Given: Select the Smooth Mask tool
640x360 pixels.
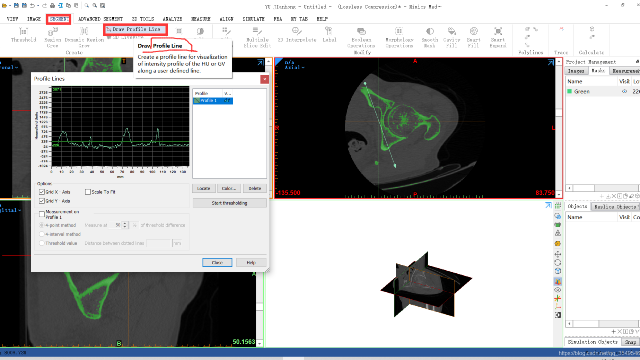Looking at the screenshot, I should [x=429, y=37].
